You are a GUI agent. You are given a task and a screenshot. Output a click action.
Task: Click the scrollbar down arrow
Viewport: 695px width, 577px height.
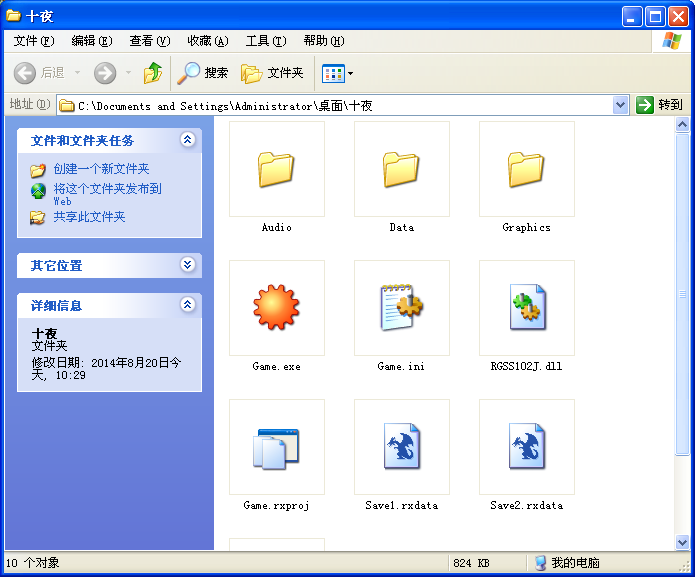(x=682, y=542)
